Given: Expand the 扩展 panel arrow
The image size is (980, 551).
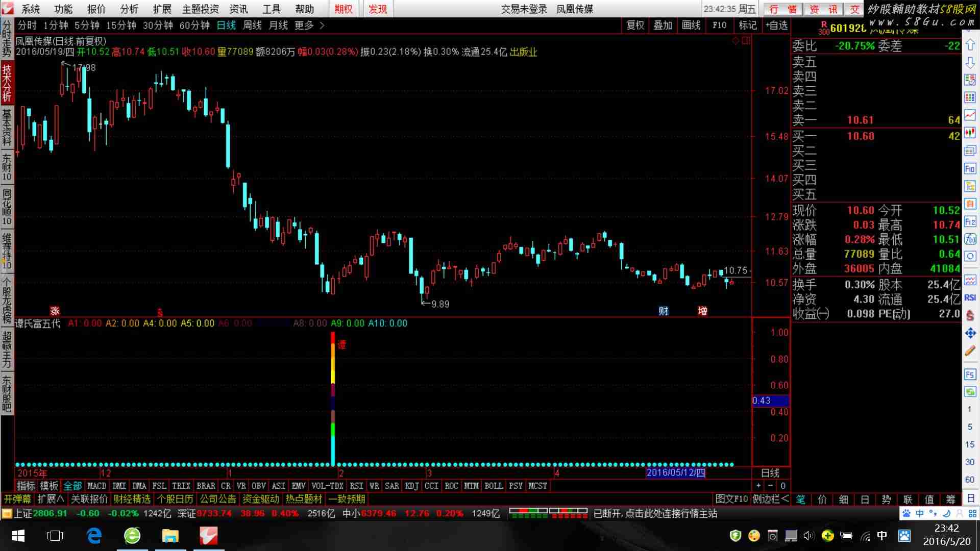Looking at the screenshot, I should tap(51, 499).
